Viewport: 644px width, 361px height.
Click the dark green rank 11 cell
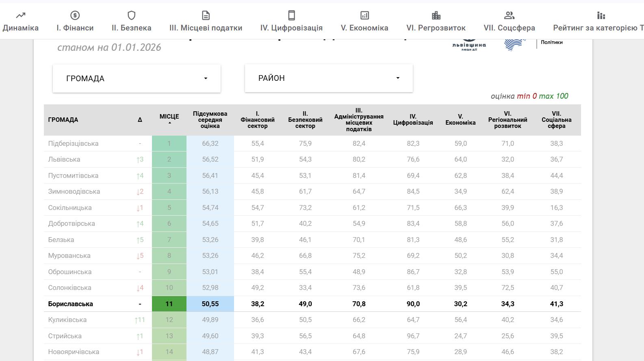point(169,304)
